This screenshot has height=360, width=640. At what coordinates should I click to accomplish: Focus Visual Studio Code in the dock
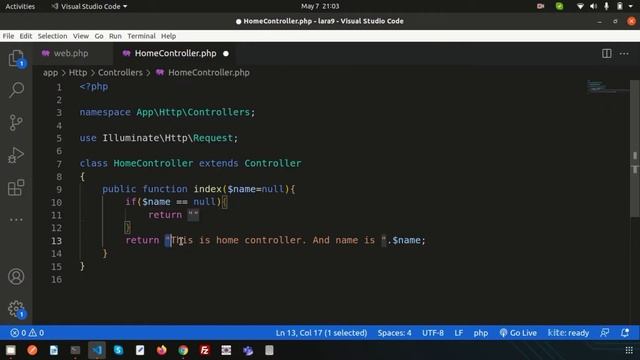pos(97,350)
